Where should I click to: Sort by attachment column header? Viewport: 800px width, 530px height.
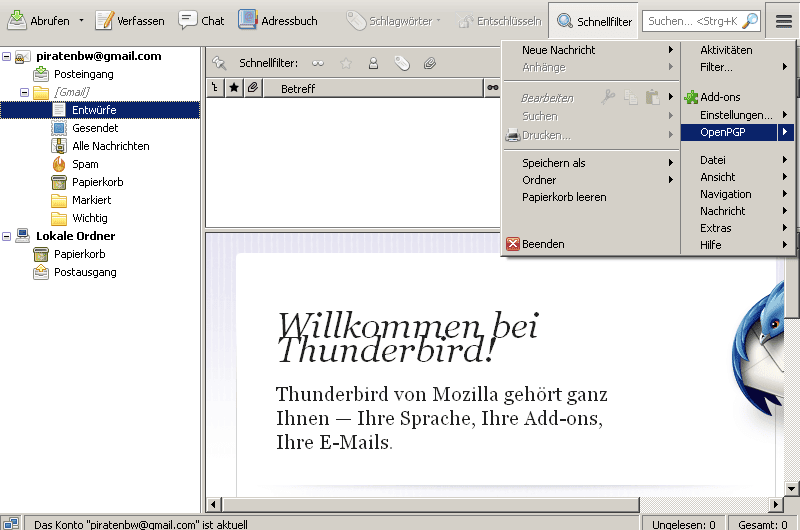pyautogui.click(x=253, y=88)
